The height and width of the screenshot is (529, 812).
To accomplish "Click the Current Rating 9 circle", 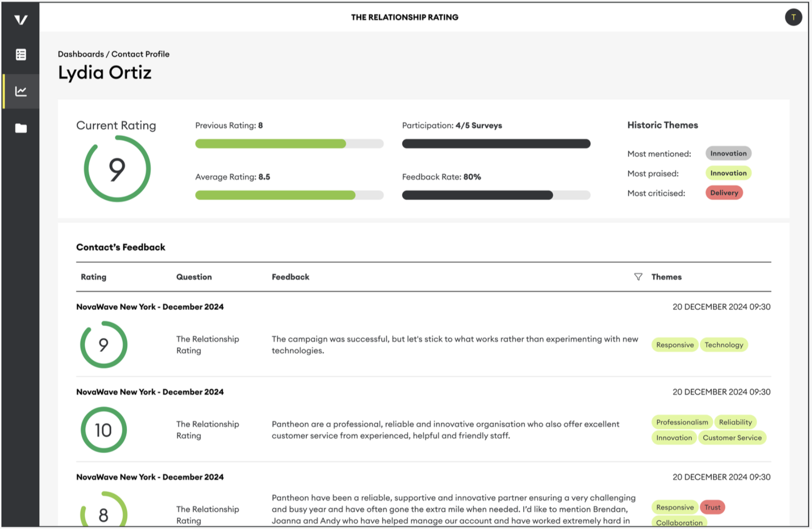I will 117,169.
